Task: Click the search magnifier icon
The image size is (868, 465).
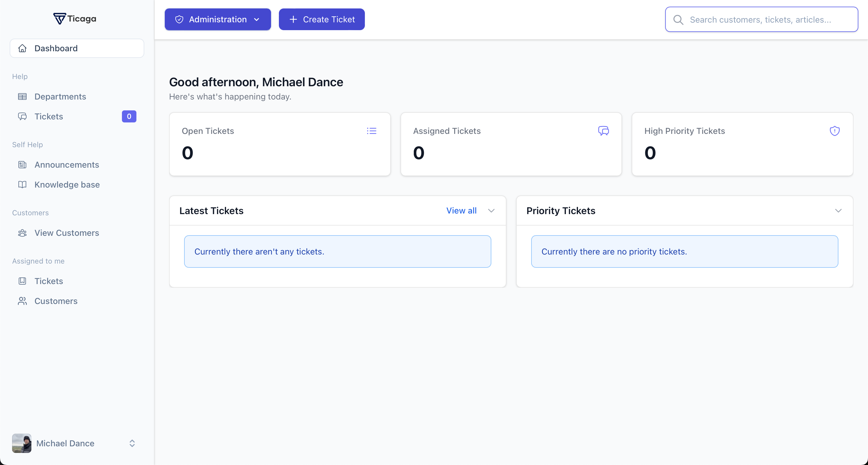Action: point(678,20)
